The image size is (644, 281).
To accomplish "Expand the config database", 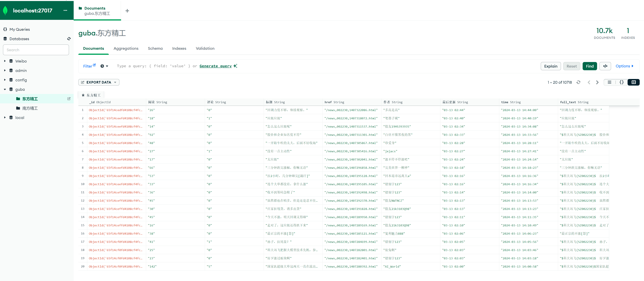I will [5, 80].
